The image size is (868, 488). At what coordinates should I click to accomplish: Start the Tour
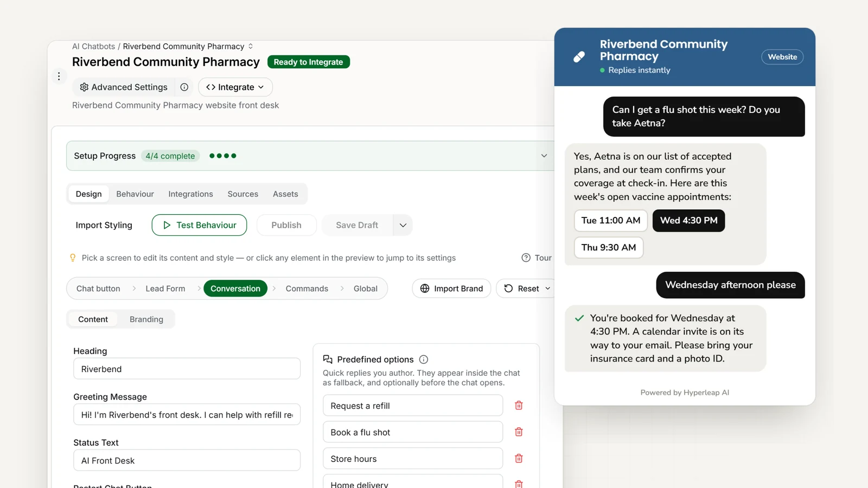pos(537,258)
